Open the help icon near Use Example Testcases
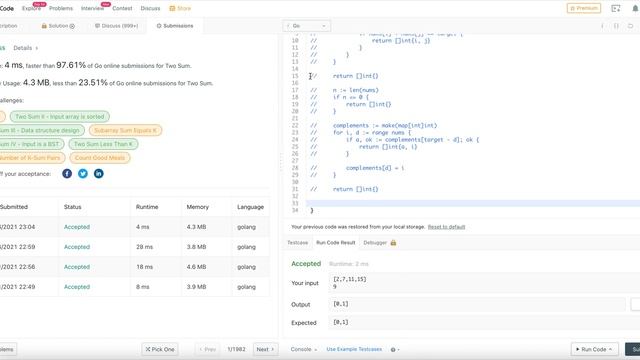Screen dimensions: 640x360 (x=393, y=349)
